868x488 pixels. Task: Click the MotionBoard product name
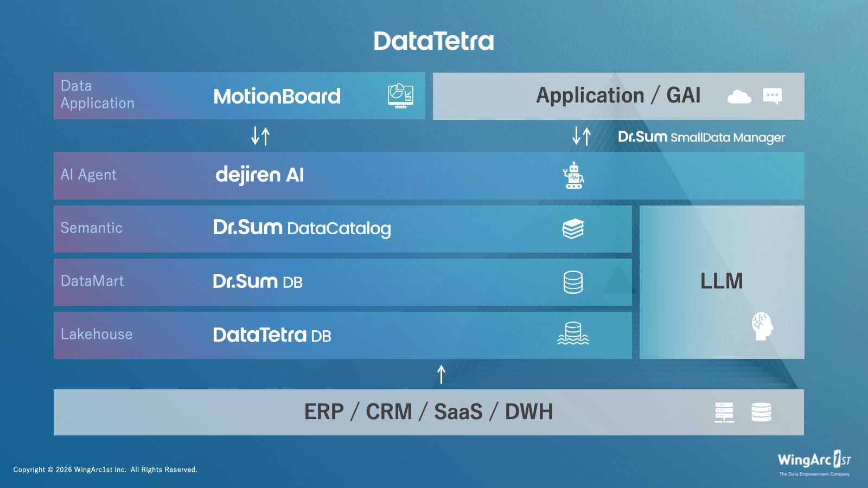277,97
